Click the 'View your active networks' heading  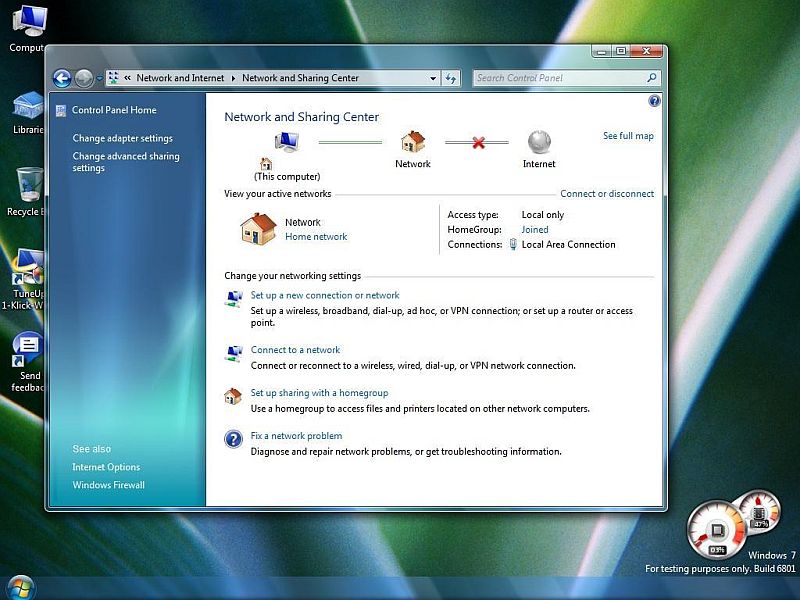278,193
